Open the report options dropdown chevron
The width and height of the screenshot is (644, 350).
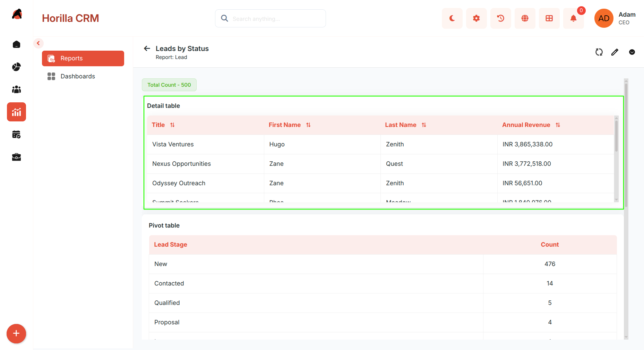632,52
